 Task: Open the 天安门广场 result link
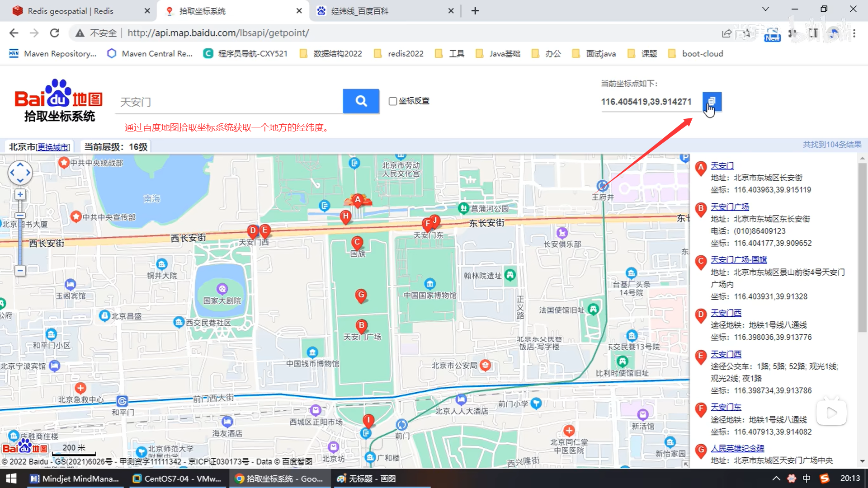730,207
